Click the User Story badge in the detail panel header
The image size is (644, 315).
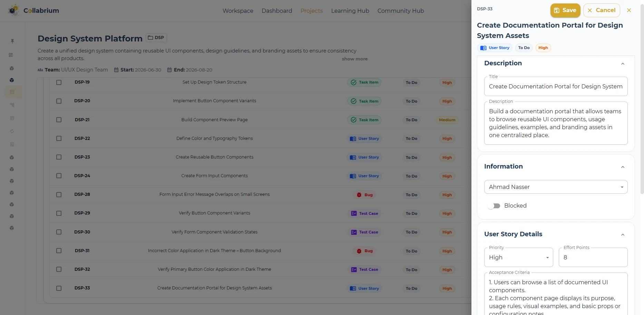495,48
